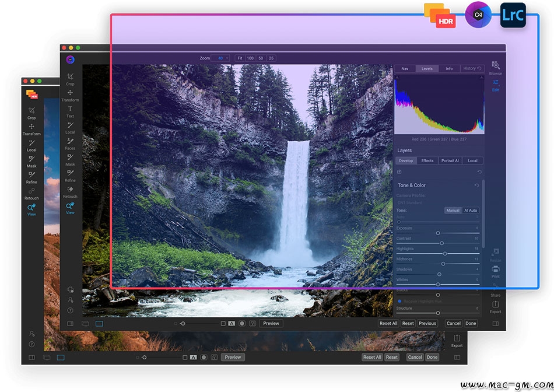The image size is (554, 392).
Task: Open History tab with undo arrow
Action: (x=472, y=69)
